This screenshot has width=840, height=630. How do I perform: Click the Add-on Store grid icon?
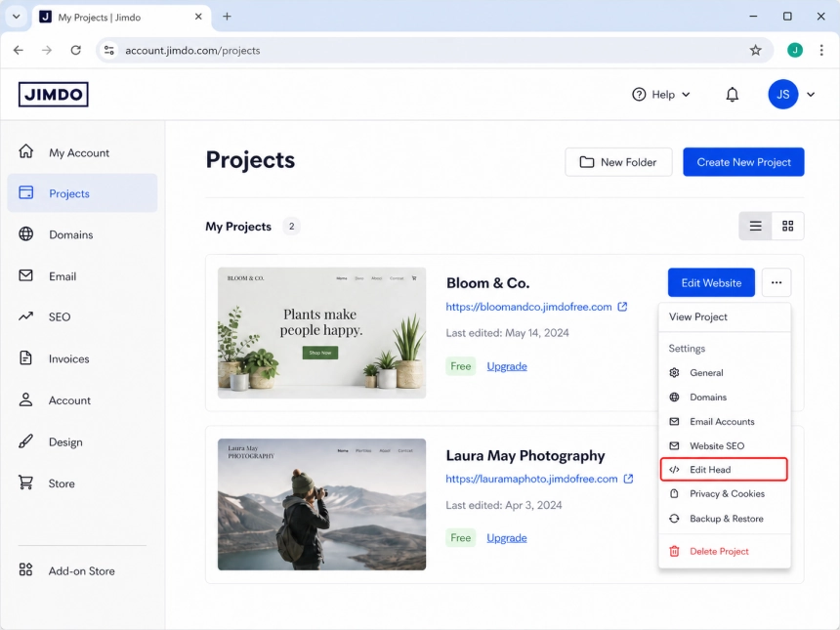25,569
